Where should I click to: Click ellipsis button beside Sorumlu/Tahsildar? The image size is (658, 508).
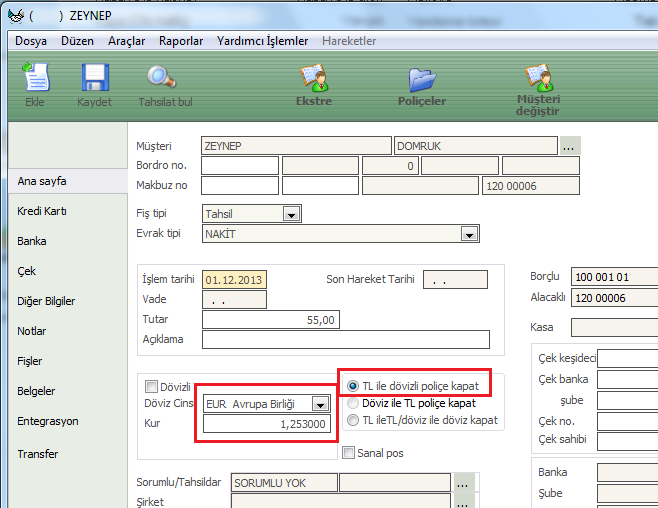pos(462,483)
